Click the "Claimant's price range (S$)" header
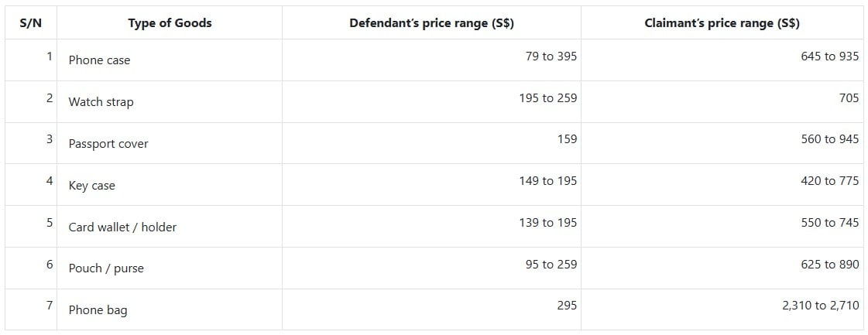Image resolution: width=868 pixels, height=335 pixels. point(722,23)
